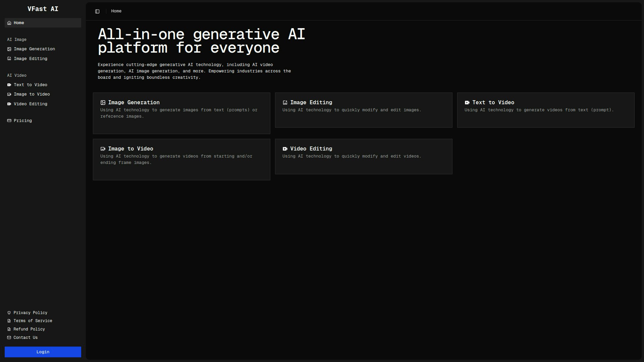Screen dimensions: 644x362
Task: Click the Image Editing icon in sidebar
Action: coord(9,59)
